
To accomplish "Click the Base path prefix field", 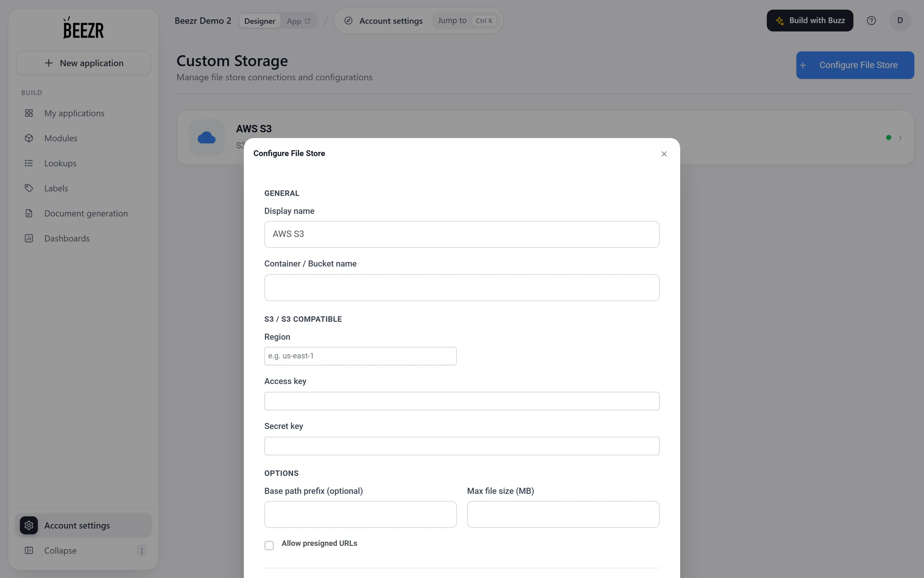I will (x=360, y=514).
